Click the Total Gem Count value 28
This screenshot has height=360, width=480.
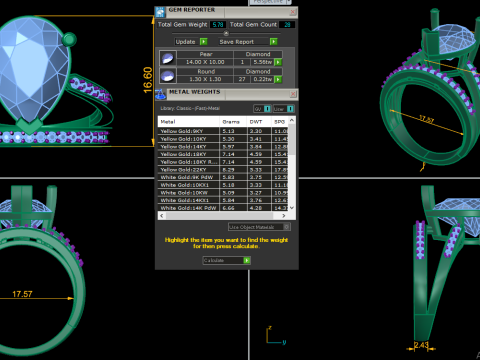[x=287, y=25]
